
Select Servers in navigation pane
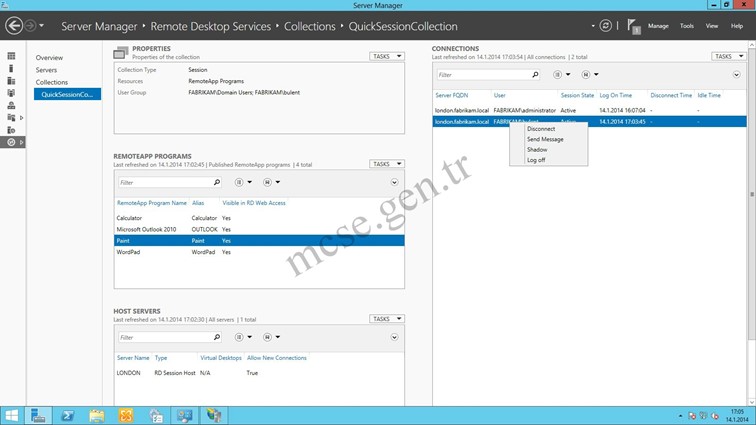pyautogui.click(x=46, y=70)
